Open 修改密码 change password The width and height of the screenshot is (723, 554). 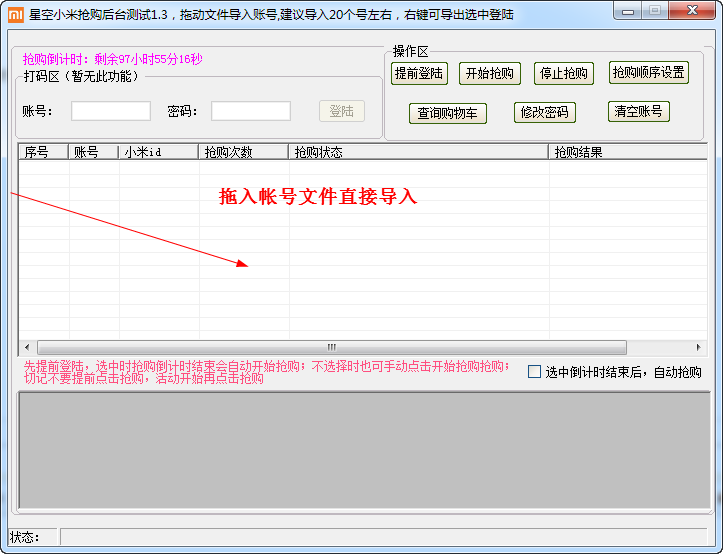pos(545,112)
